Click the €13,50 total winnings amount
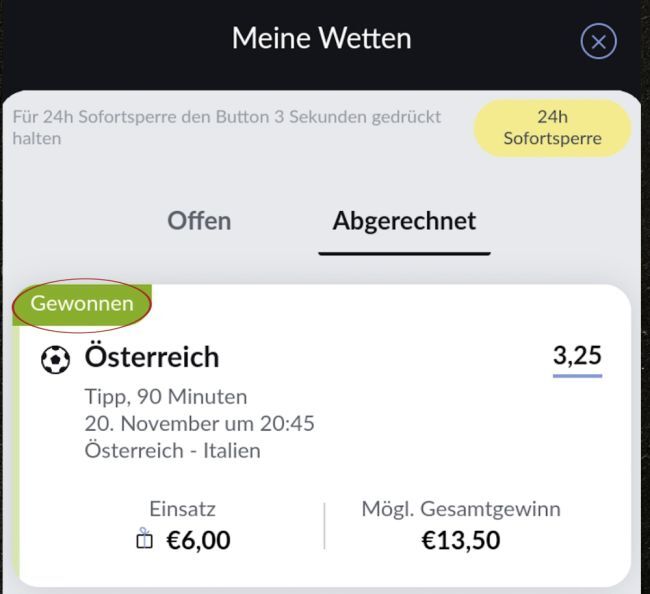This screenshot has height=594, width=650. click(x=460, y=541)
